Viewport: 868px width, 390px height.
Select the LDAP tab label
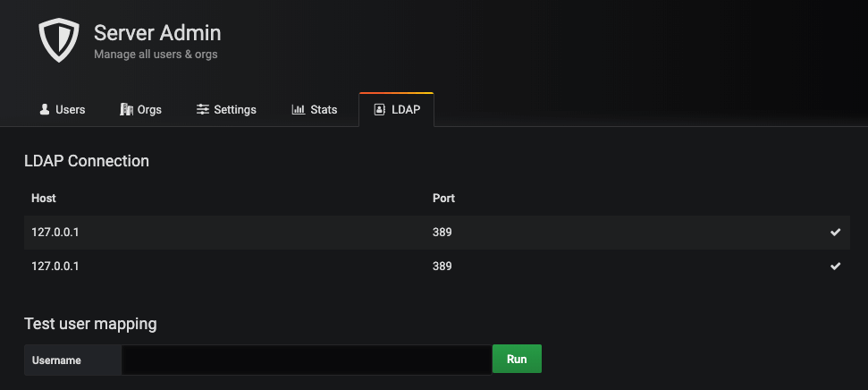tap(405, 110)
